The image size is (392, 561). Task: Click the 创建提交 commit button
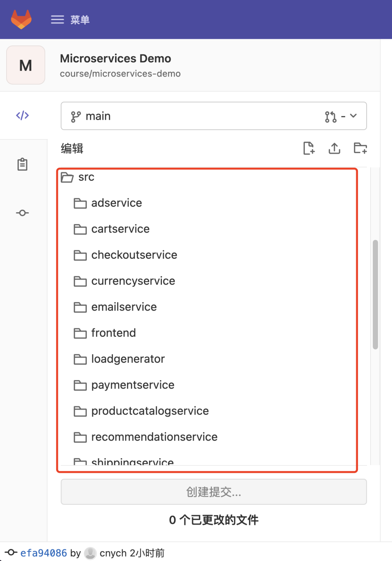pyautogui.click(x=213, y=492)
